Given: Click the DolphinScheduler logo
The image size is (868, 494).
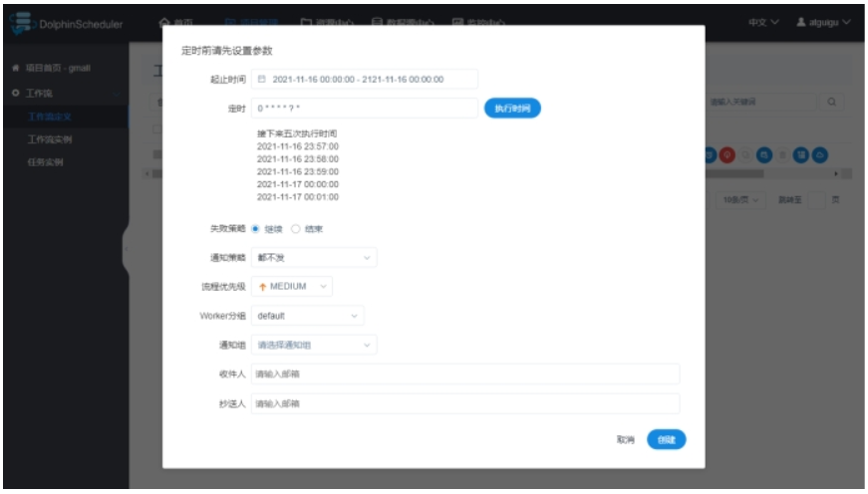Looking at the screenshot, I should (x=66, y=24).
